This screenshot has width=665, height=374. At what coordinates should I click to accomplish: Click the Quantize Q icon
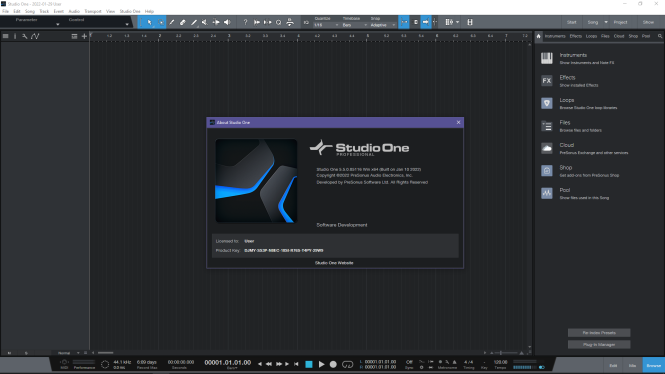[x=279, y=22]
